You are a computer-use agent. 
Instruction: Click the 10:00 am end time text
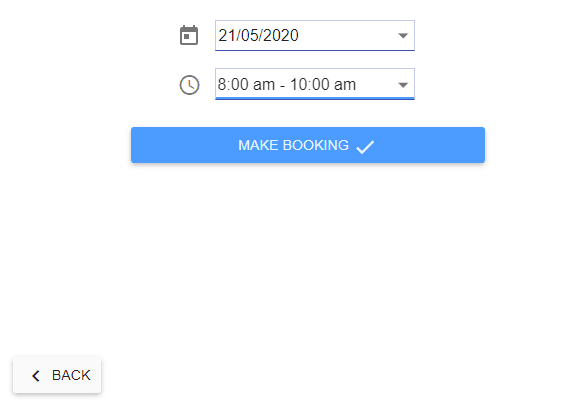click(323, 85)
